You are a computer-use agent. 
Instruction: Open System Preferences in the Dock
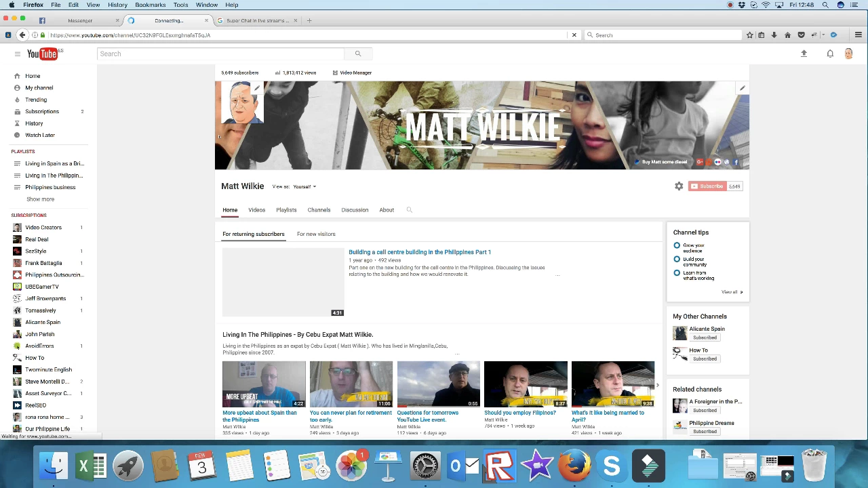point(425,466)
